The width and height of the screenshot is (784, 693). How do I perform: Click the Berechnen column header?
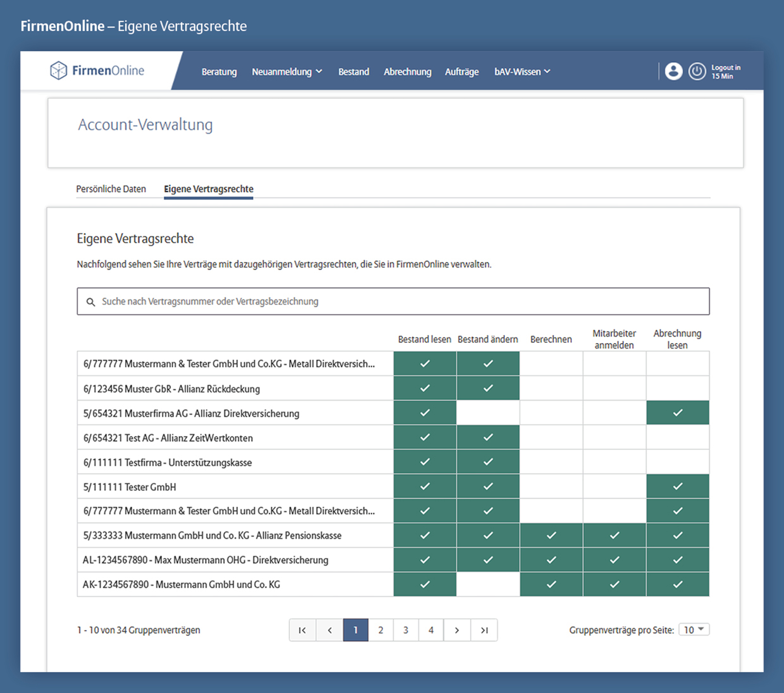tap(551, 339)
